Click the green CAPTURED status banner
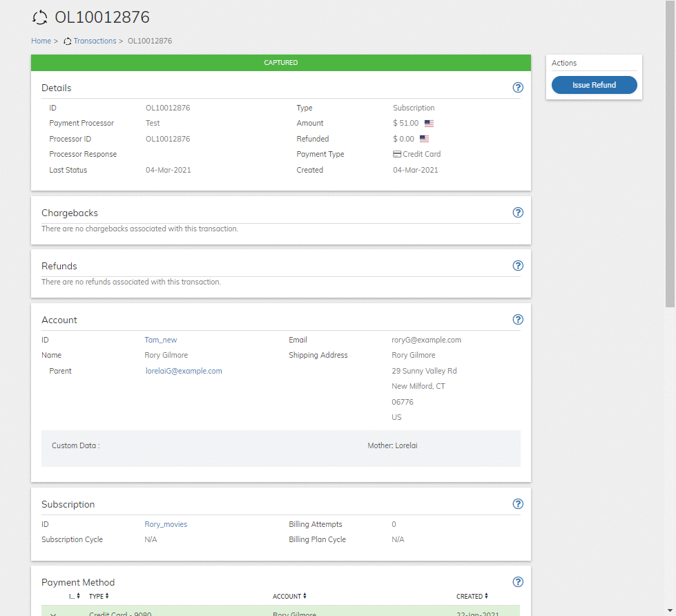Viewport: 676px width, 616px height. click(x=280, y=63)
